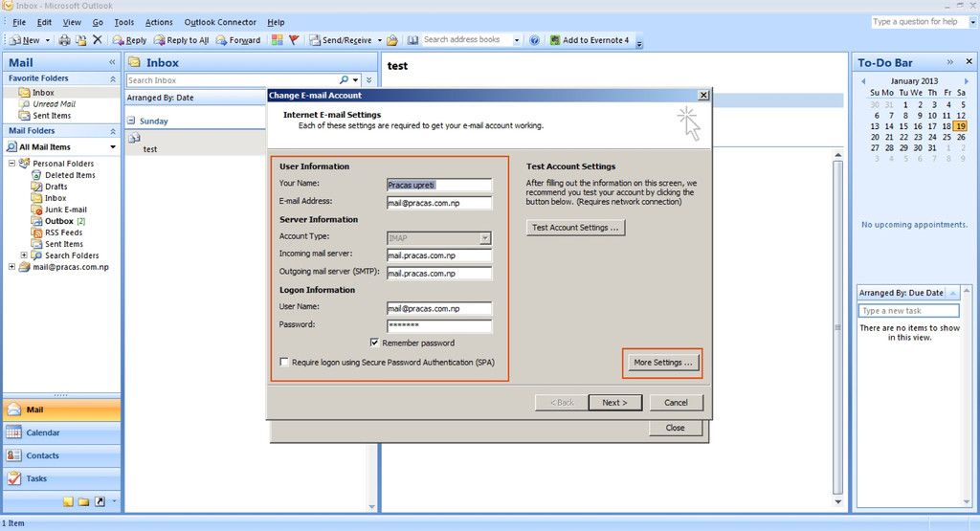Expand the query builder chevrons next to search
This screenshot has width=980, height=531.
click(368, 80)
